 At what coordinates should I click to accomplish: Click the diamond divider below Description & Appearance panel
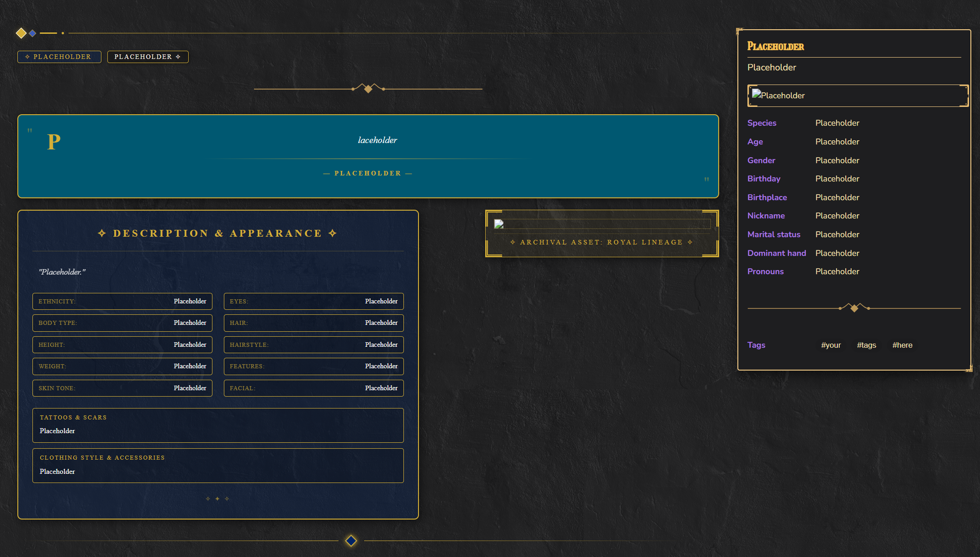[218, 498]
